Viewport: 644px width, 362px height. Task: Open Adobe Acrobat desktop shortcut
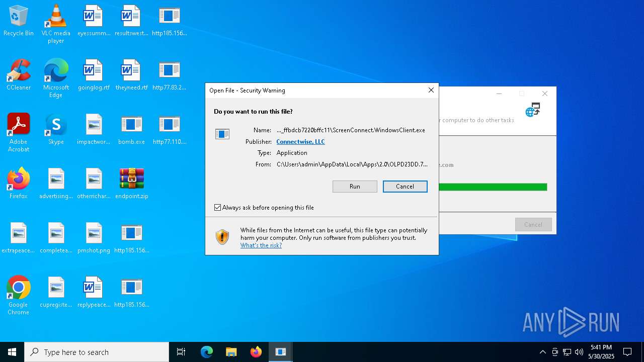[x=19, y=133]
